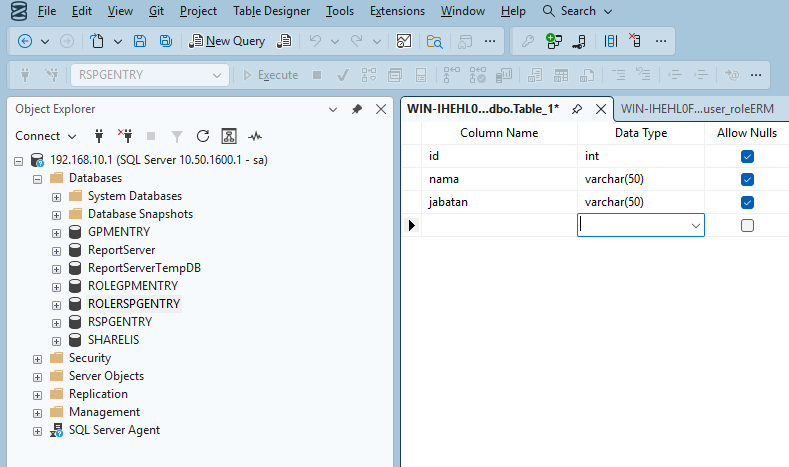Screen dimensions: 789x467
Task: Uncheck Allow Nulls for jabatan column
Action: 747,202
